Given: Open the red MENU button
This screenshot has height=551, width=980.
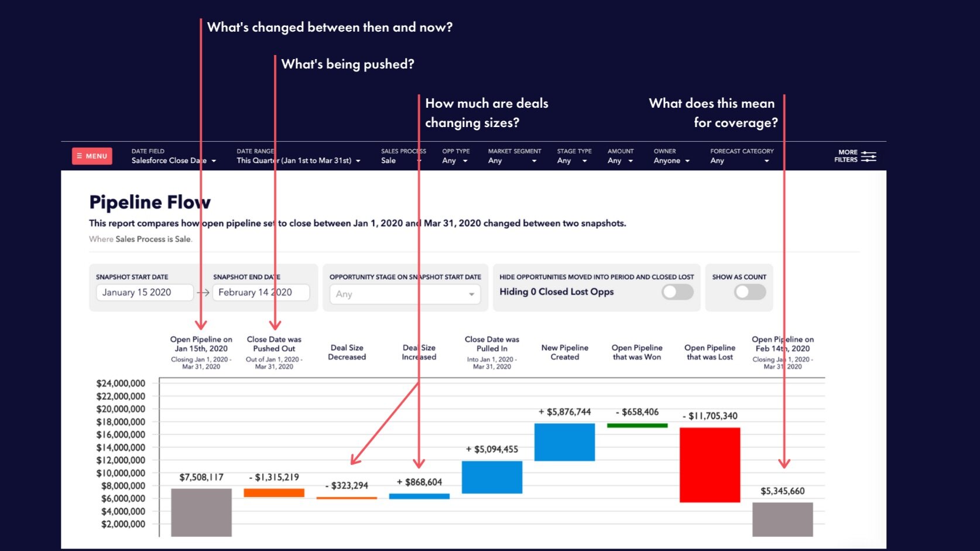Looking at the screenshot, I should coord(92,156).
